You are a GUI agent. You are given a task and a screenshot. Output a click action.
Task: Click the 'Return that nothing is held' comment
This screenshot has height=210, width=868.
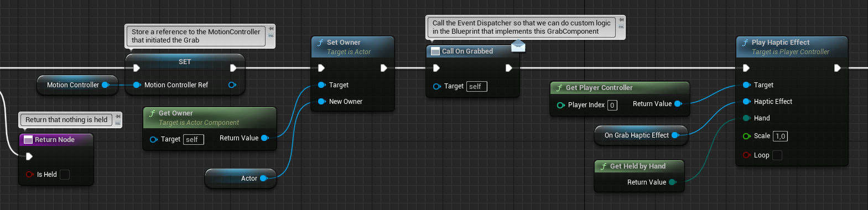tap(66, 119)
